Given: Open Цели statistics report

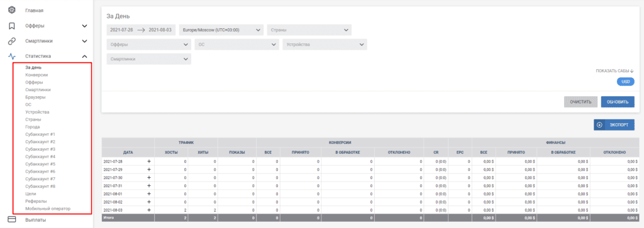Looking at the screenshot, I should coord(31,193).
